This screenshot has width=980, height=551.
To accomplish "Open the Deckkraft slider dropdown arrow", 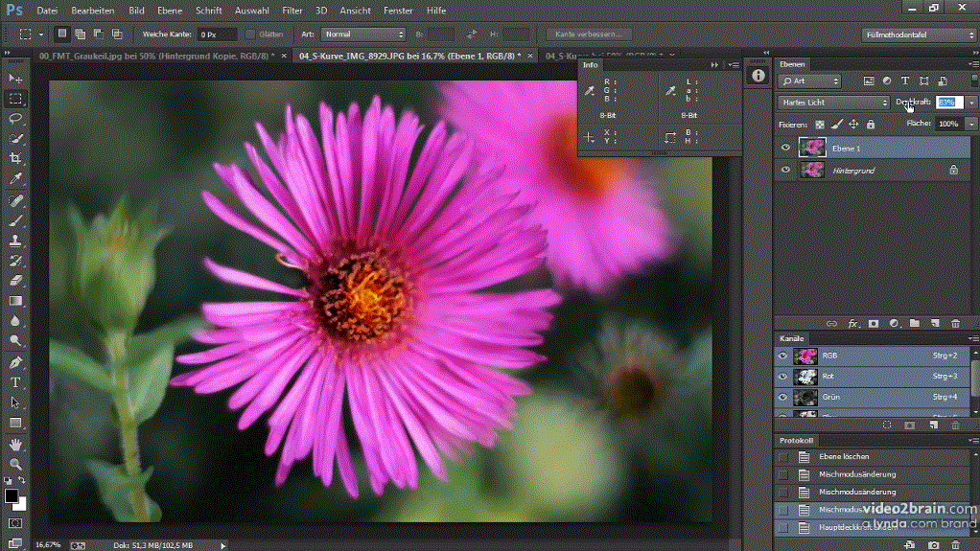I will coord(971,103).
